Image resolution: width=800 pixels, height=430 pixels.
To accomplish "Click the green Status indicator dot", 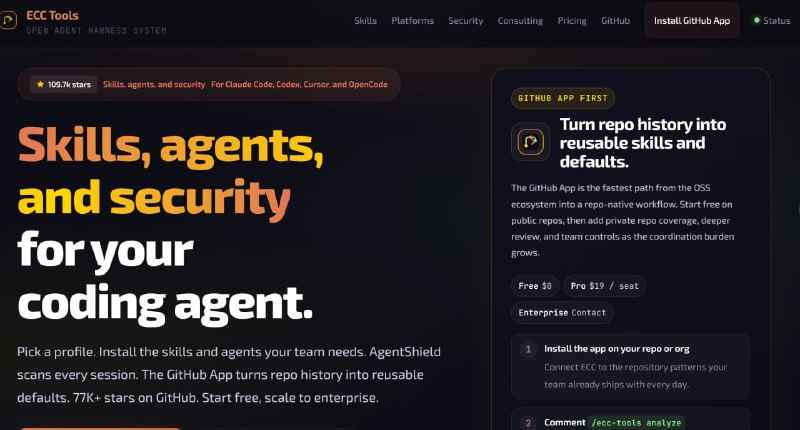I will pyautogui.click(x=757, y=20).
